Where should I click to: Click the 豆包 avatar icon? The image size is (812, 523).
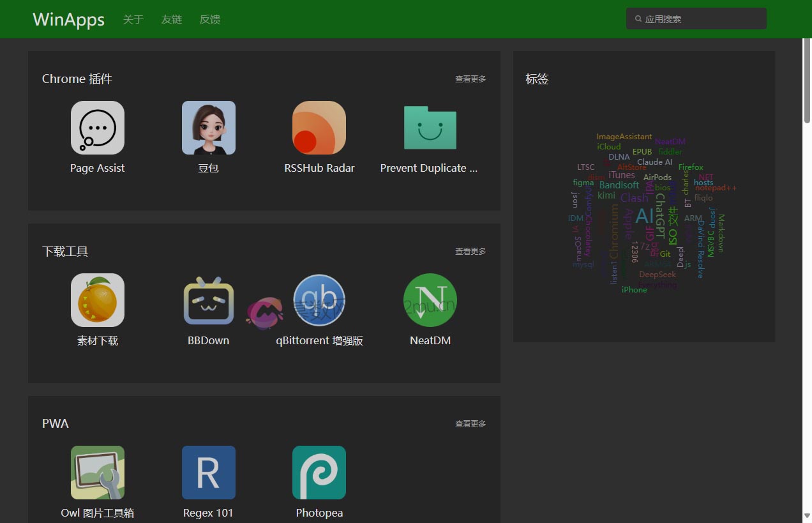(208, 128)
